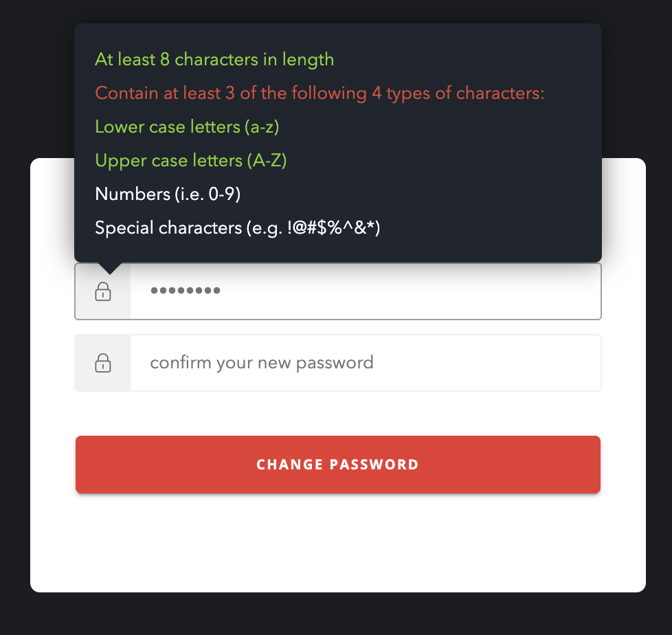Select the "Lower case letters (a-z)" rule text
Image resolution: width=672 pixels, height=635 pixels.
187,126
